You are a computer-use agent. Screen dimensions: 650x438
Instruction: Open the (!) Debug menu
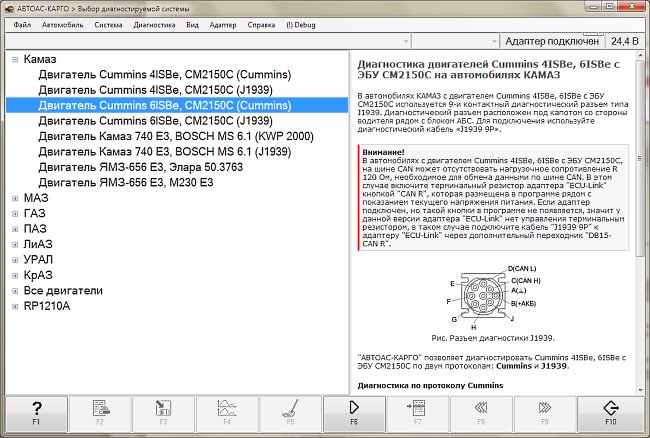301,25
